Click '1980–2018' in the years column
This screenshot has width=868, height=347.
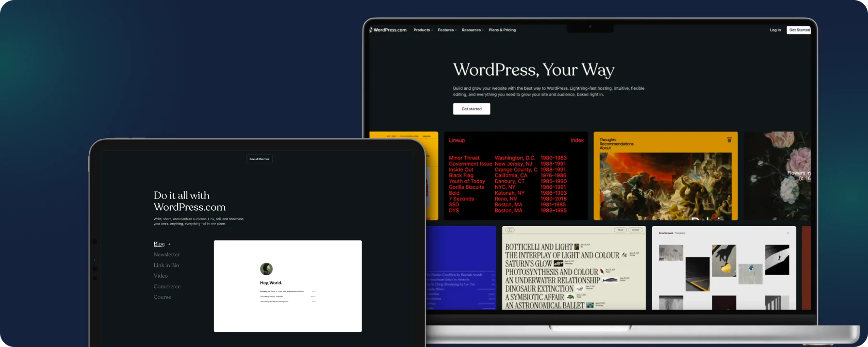click(x=554, y=199)
